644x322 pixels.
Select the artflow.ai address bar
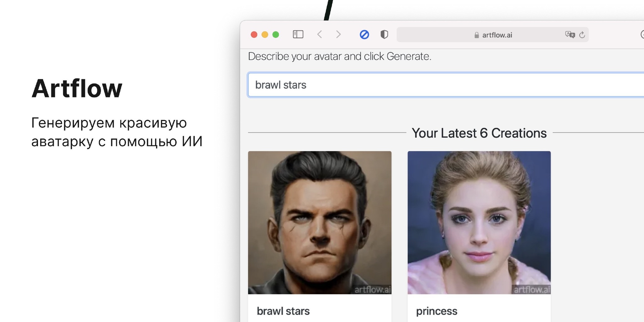pyautogui.click(x=492, y=35)
